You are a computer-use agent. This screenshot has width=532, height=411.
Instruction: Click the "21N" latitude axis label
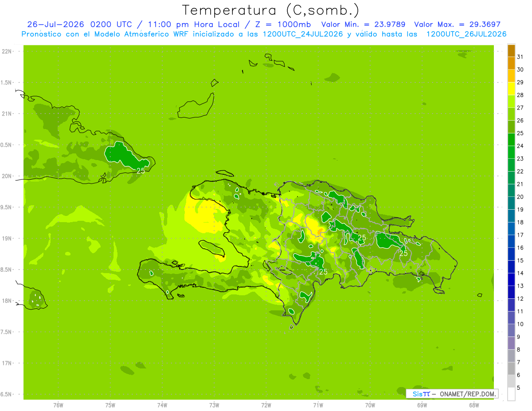coord(7,114)
